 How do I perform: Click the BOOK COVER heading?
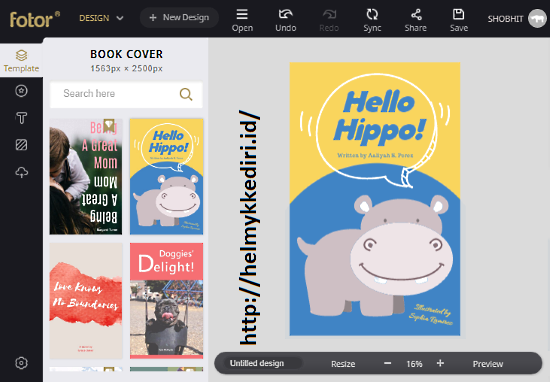coord(127,54)
